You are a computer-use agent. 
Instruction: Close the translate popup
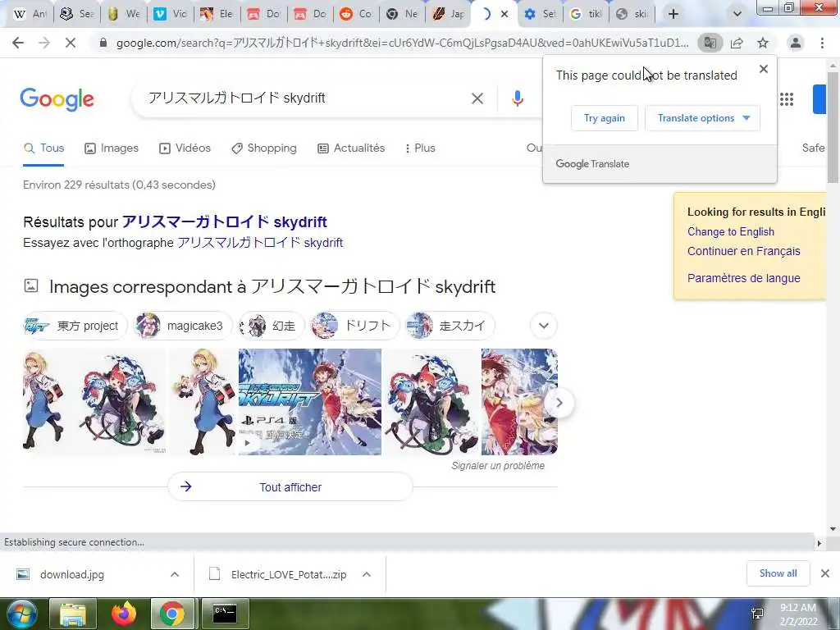tap(764, 69)
